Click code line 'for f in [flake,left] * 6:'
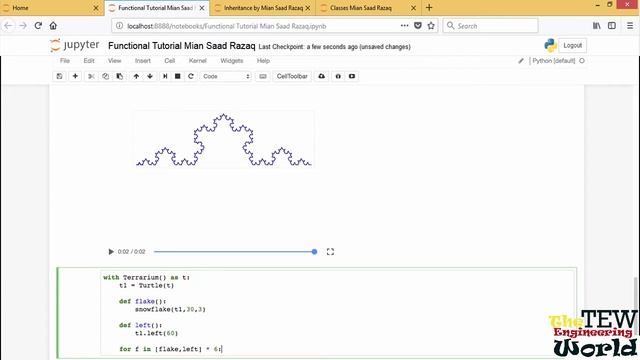Image resolution: width=640 pixels, height=360 pixels. (x=171, y=349)
